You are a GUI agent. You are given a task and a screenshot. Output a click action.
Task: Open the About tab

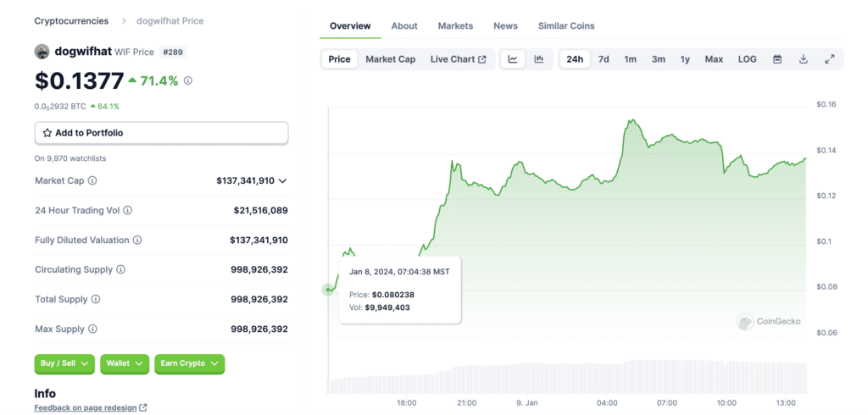[x=404, y=26]
